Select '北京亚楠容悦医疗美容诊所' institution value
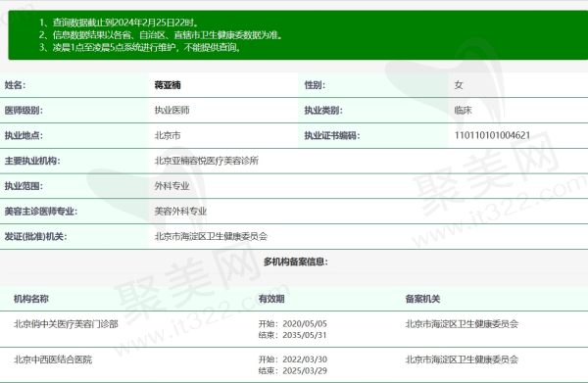The width and height of the screenshot is (588, 383). point(207,161)
